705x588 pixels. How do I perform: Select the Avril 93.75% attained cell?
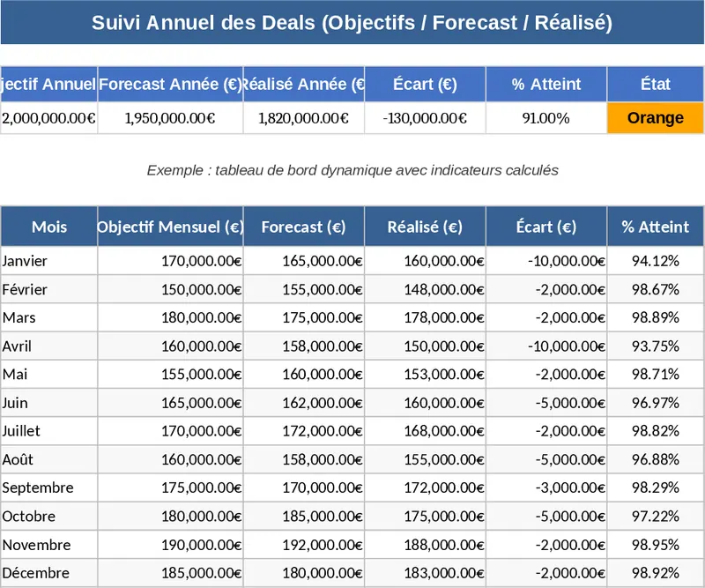[x=655, y=346]
